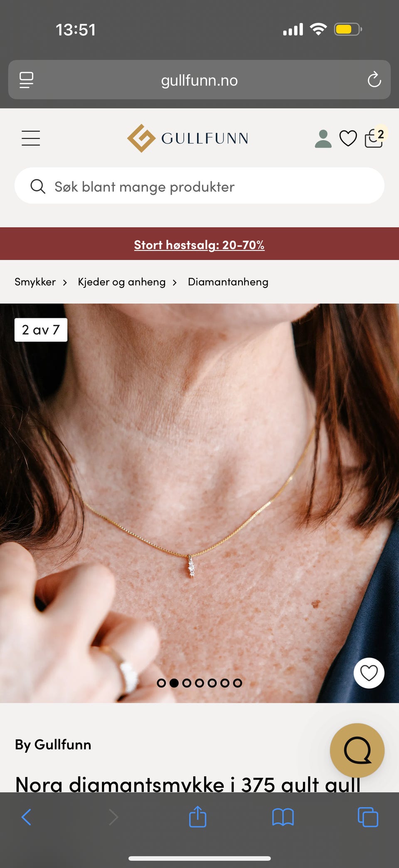Screen dimensions: 399x868
Task: Go to Smykker breadcrumb
Action: 35,282
